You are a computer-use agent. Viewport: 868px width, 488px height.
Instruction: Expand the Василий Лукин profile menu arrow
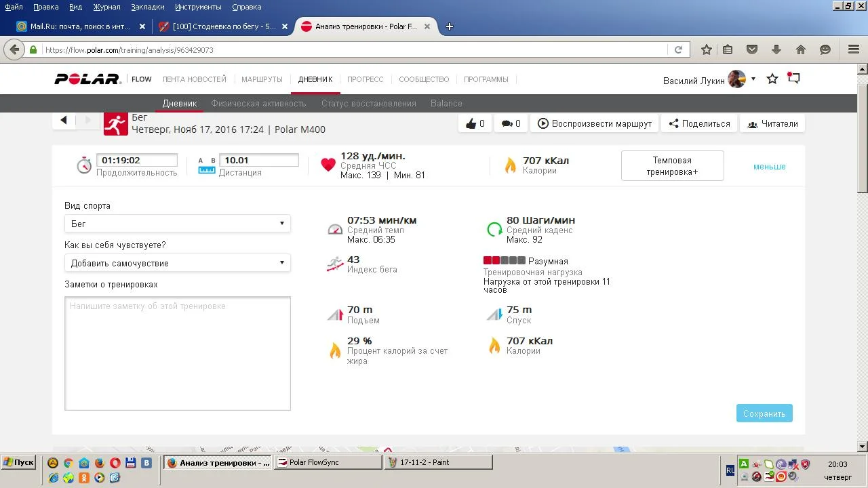click(x=753, y=79)
